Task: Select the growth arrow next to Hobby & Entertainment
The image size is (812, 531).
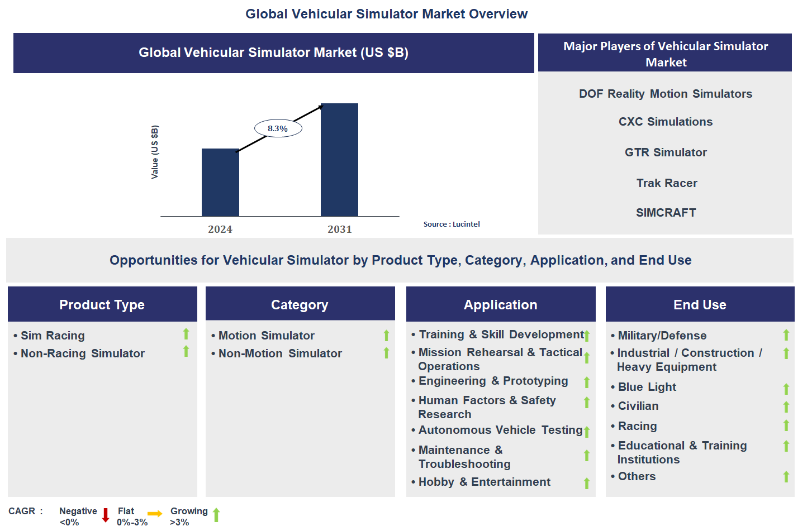Action: point(587,482)
